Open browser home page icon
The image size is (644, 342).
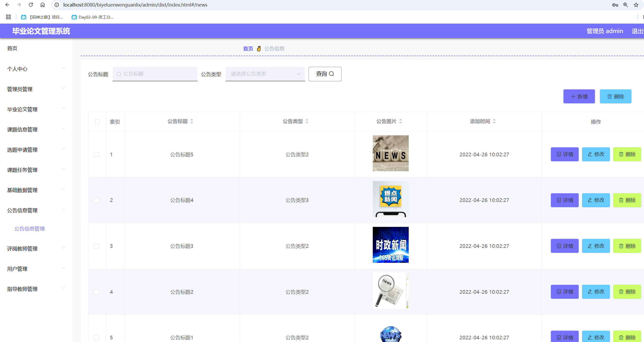(x=42, y=5)
